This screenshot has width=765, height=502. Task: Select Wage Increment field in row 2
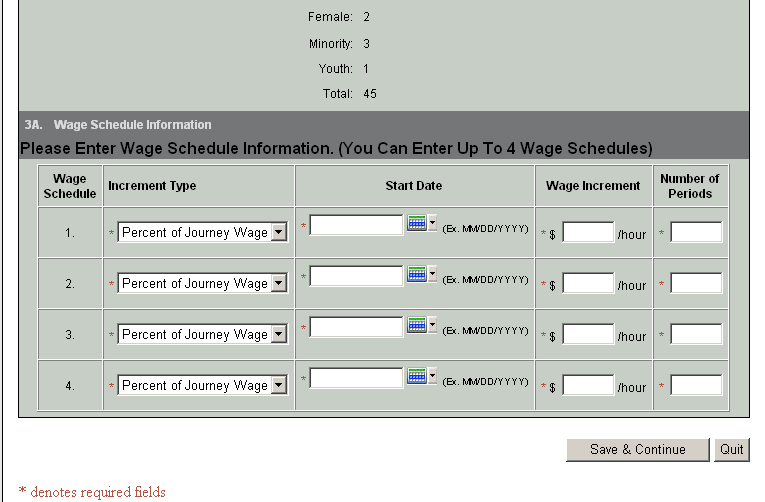588,284
